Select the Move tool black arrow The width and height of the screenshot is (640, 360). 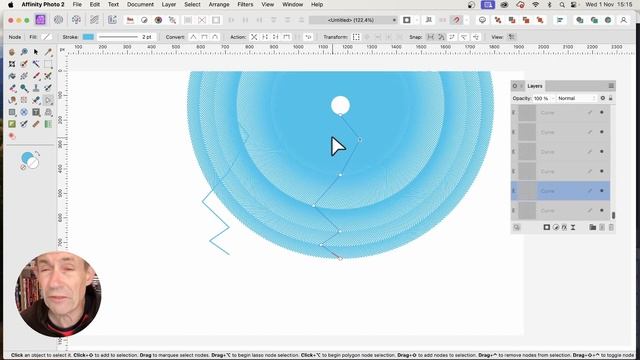click(36, 52)
